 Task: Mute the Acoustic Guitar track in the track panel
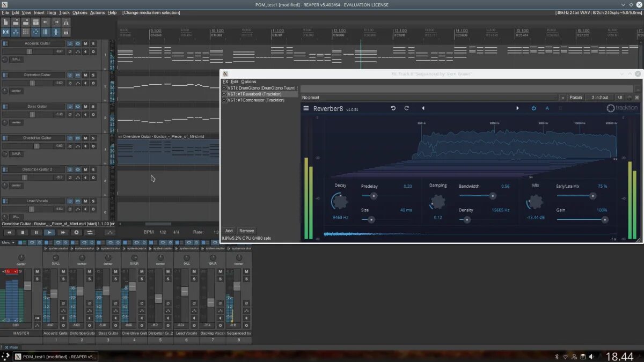pos(85,43)
